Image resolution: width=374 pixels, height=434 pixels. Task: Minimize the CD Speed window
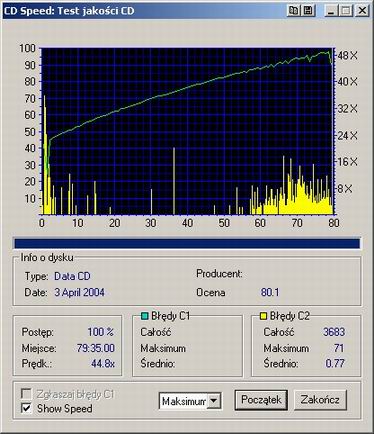(331, 11)
